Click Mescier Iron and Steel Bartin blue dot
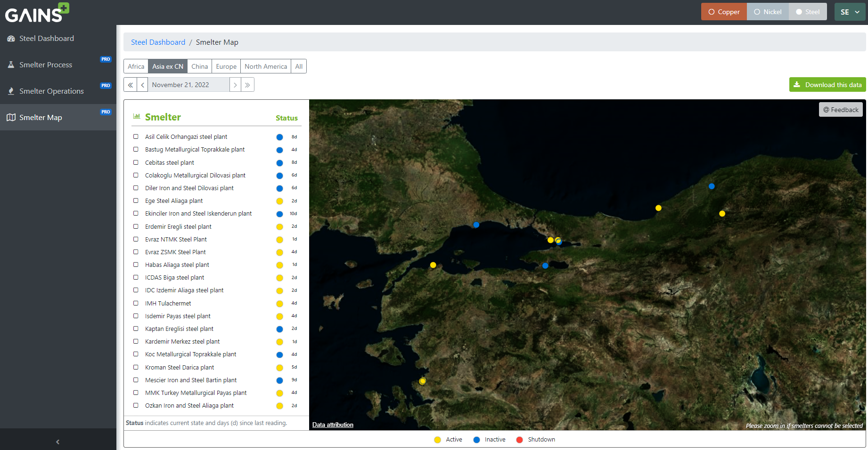The width and height of the screenshot is (868, 450). [279, 380]
